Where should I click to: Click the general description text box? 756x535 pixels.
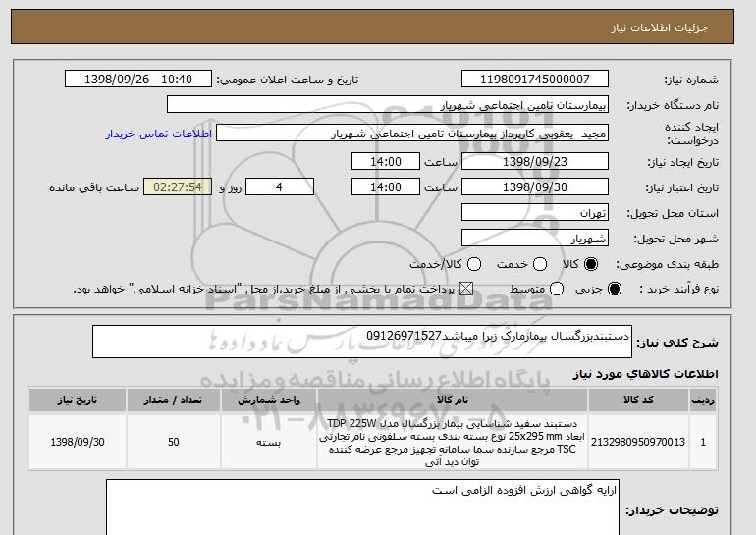pos(362,342)
